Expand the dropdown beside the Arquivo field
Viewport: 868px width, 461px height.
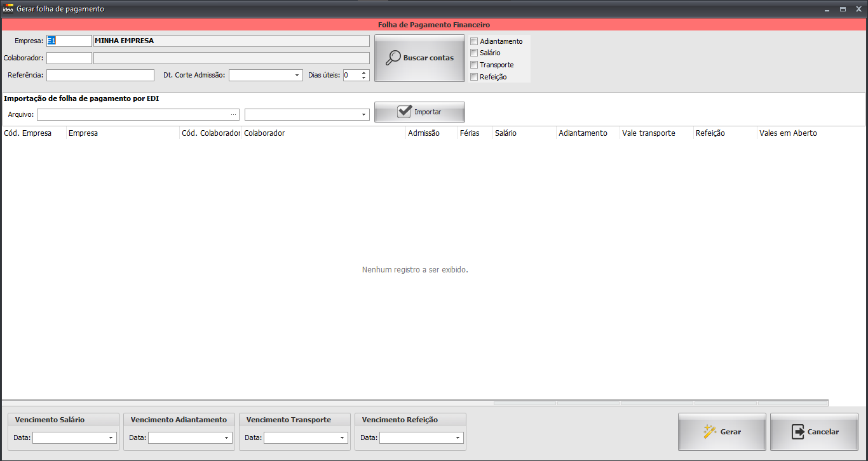(x=363, y=115)
